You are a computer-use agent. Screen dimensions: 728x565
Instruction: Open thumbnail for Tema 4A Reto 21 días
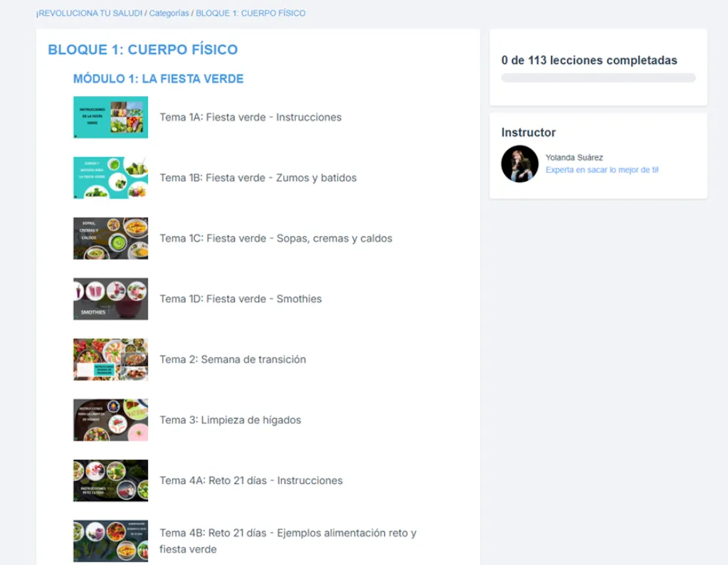(x=110, y=480)
